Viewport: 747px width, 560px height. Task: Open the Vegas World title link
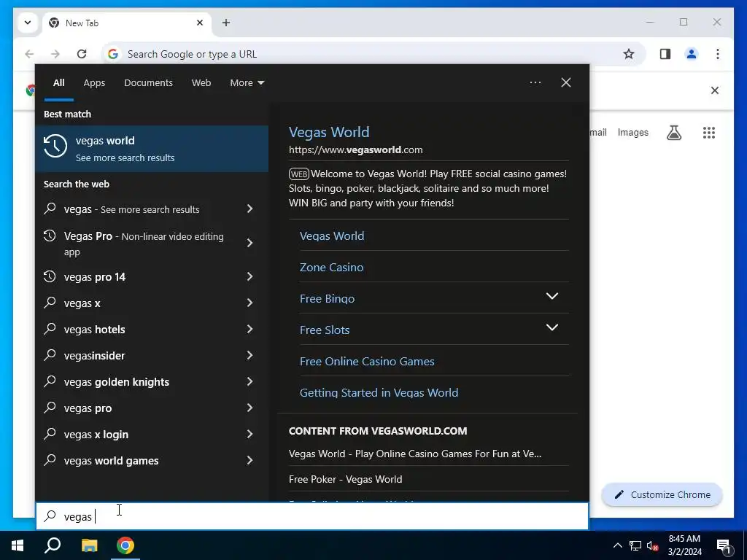[329, 132]
